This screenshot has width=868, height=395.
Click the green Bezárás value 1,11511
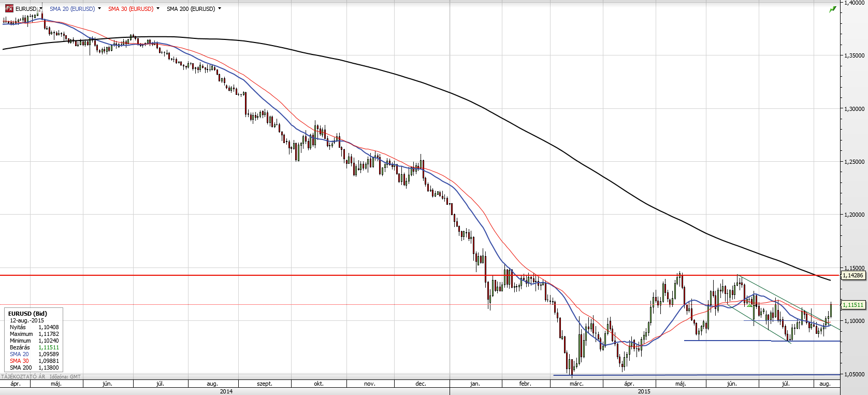click(x=49, y=347)
